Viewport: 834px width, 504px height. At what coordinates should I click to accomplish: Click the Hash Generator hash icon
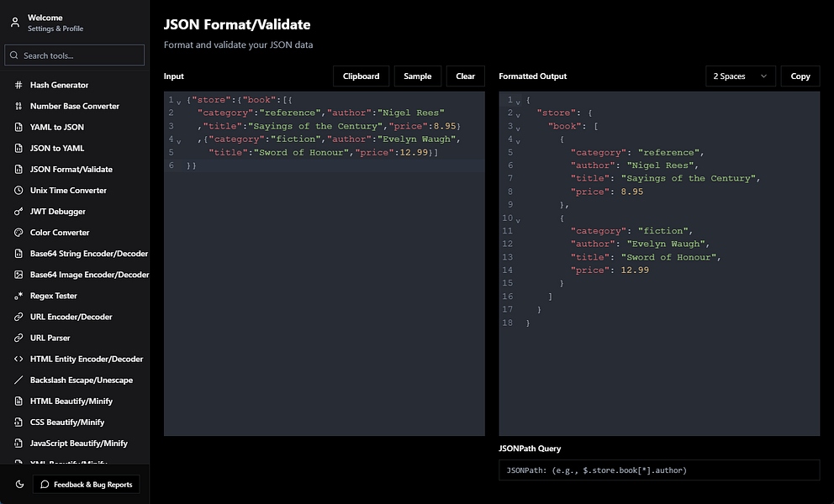coord(18,85)
